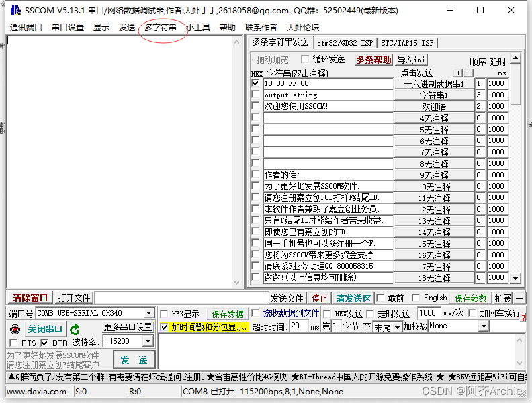532x403 pixels.
Task: Click the 扩展 extend button
Action: pyautogui.click(x=502, y=298)
